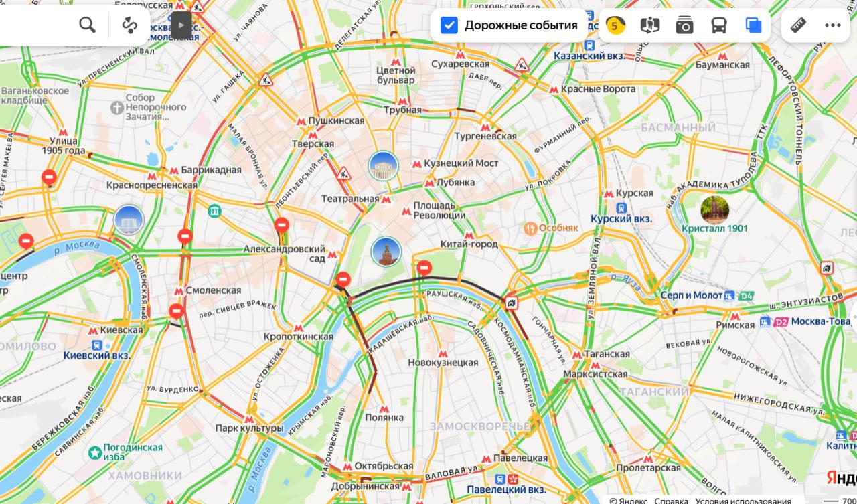Click the Kremlin landmark round thumbnail
Viewport: 857px width, 504px height.
tap(386, 251)
